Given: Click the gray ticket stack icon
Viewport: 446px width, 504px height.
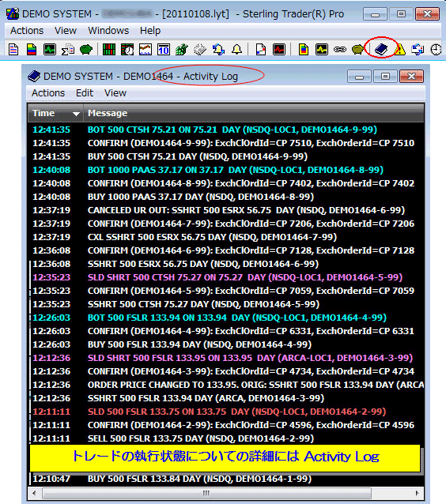Looking at the screenshot, I should coord(200,50).
